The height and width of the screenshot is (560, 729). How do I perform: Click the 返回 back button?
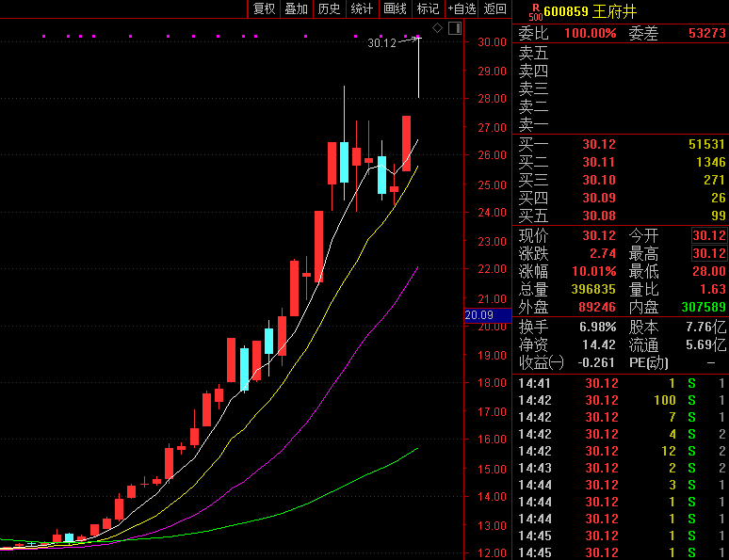tap(494, 8)
